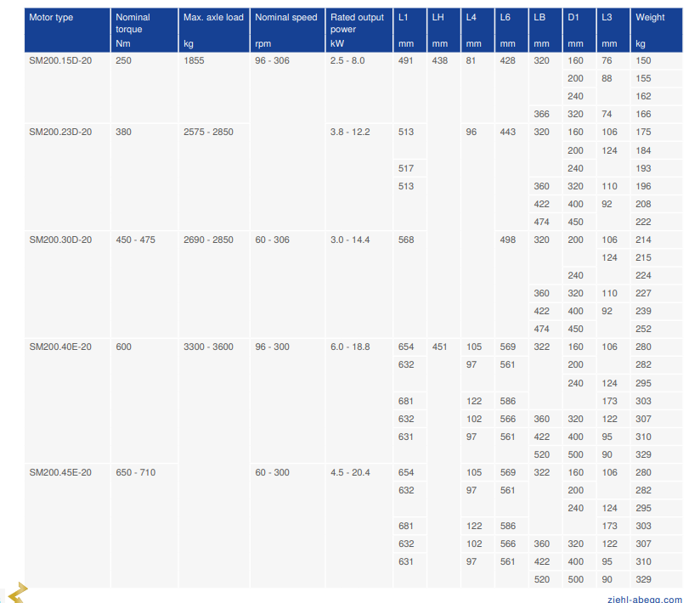700x603 pixels.
Task: Select the 'LH' column header
Action: pyautogui.click(x=443, y=30)
